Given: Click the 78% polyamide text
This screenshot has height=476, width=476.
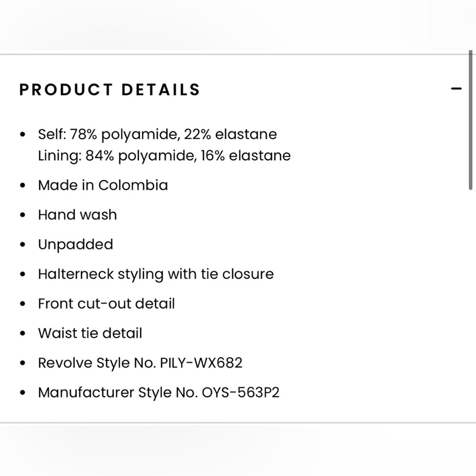Looking at the screenshot, I should pyautogui.click(x=125, y=134).
